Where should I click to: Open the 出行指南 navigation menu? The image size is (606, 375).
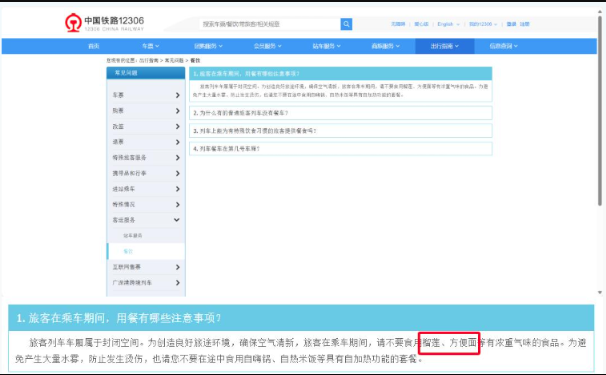click(x=445, y=46)
